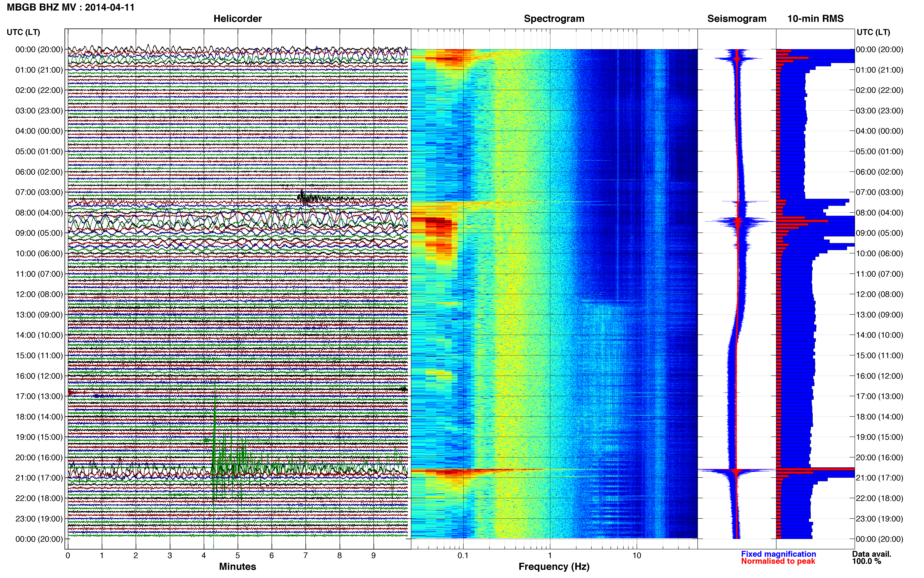Click the right 21:00 (17:00) time label

pos(879,478)
